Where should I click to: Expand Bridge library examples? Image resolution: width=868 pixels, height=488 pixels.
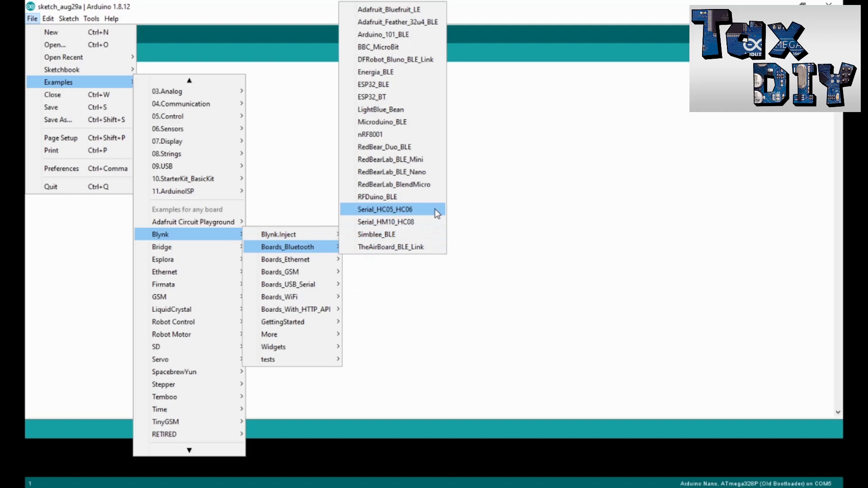pyautogui.click(x=189, y=247)
